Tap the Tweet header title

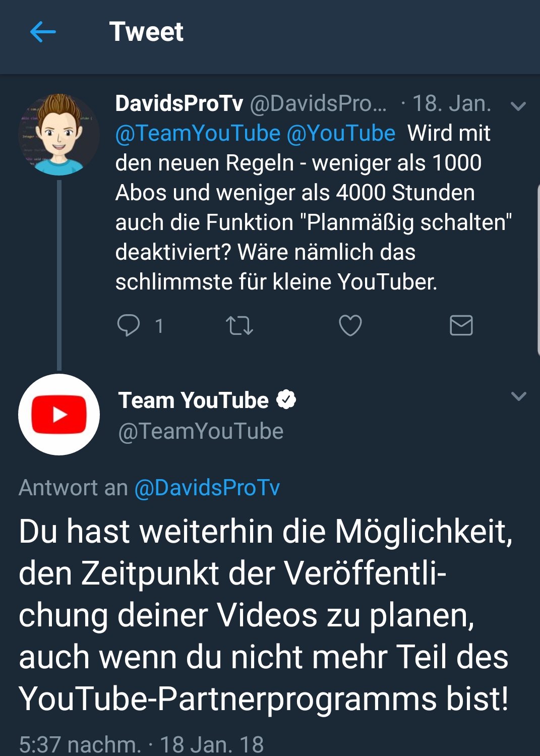[x=146, y=32]
